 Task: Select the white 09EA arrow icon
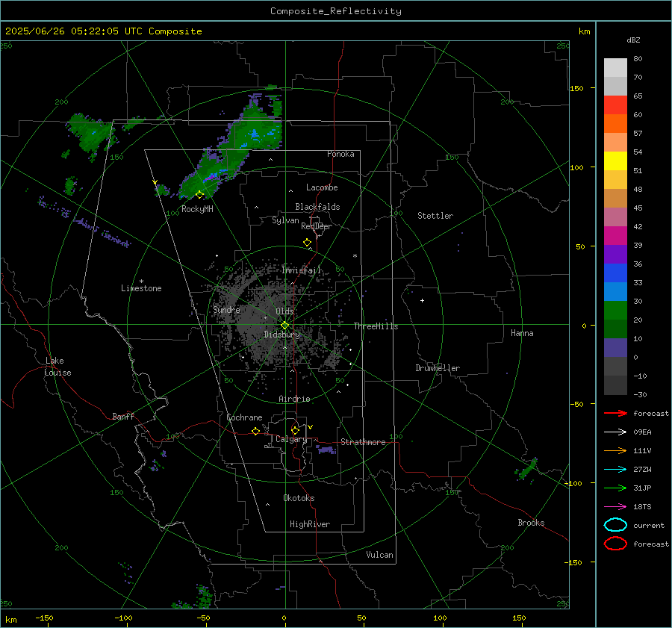point(615,432)
